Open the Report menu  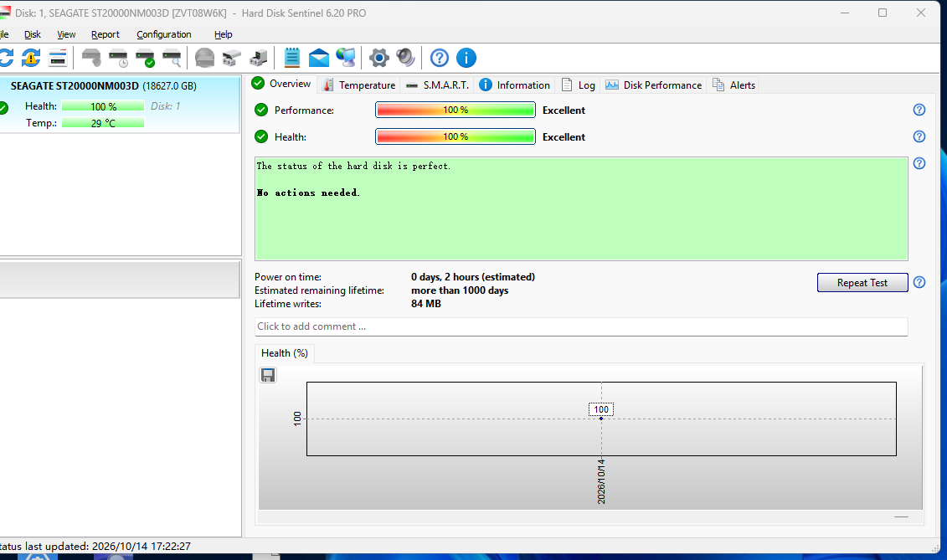[106, 34]
